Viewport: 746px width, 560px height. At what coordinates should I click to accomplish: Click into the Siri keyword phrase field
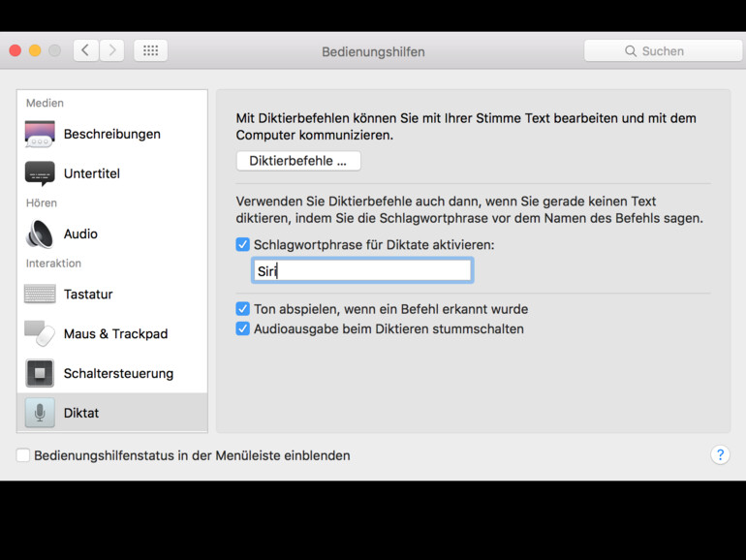click(x=362, y=270)
